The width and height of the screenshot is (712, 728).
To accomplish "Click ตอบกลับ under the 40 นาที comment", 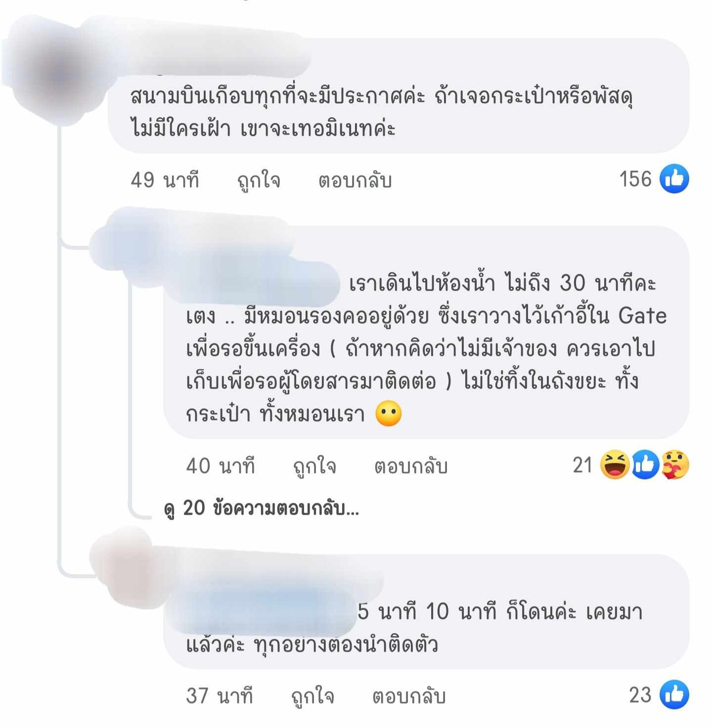I will tap(411, 466).
